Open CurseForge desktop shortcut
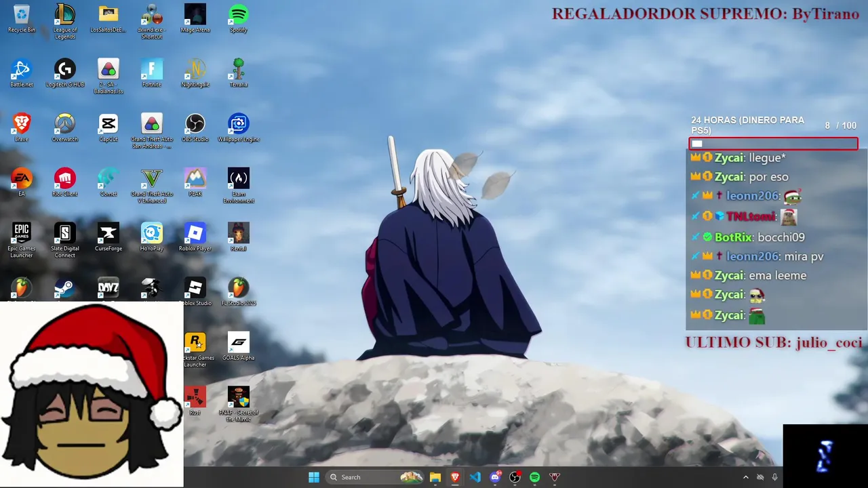868x488 pixels. click(108, 237)
